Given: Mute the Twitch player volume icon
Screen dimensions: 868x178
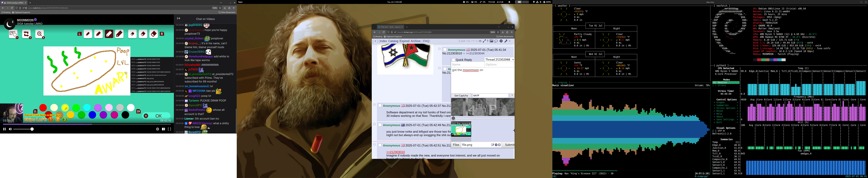Looking at the screenshot, I should click(x=10, y=129).
